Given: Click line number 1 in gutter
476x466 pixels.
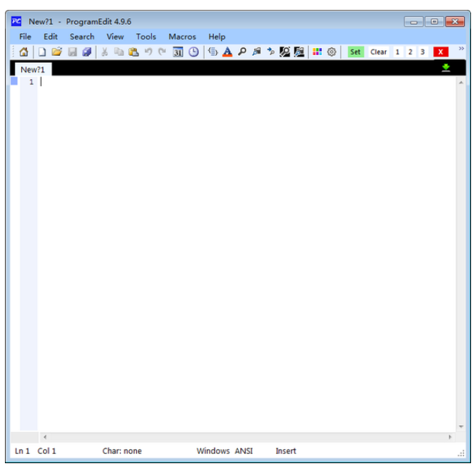Looking at the screenshot, I should pyautogui.click(x=31, y=82).
